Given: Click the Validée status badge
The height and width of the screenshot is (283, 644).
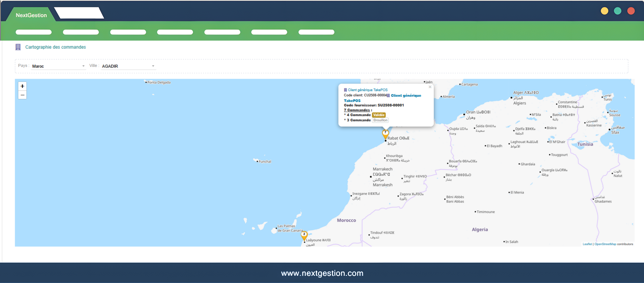Looking at the screenshot, I should [x=379, y=115].
